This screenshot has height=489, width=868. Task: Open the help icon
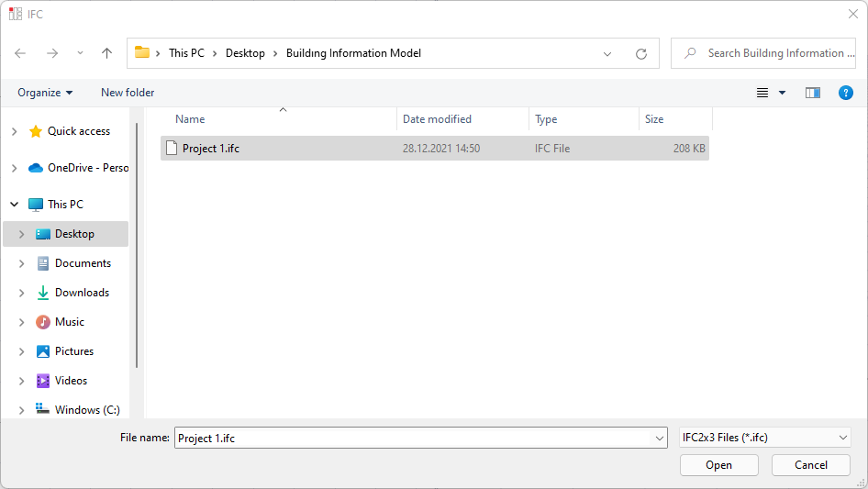click(845, 93)
